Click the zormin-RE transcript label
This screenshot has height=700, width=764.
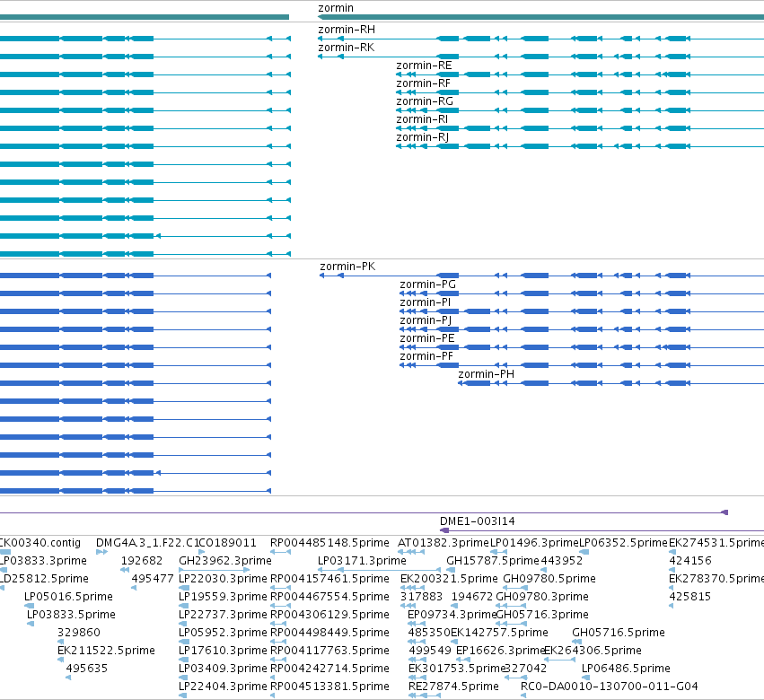coord(424,66)
